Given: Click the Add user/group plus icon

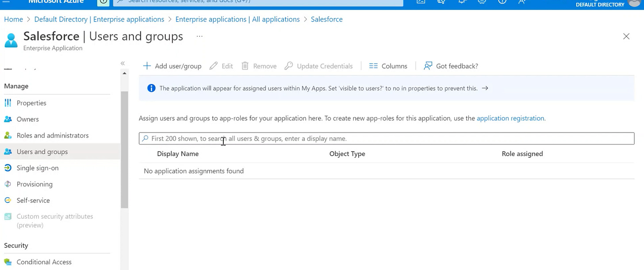Looking at the screenshot, I should (147, 66).
